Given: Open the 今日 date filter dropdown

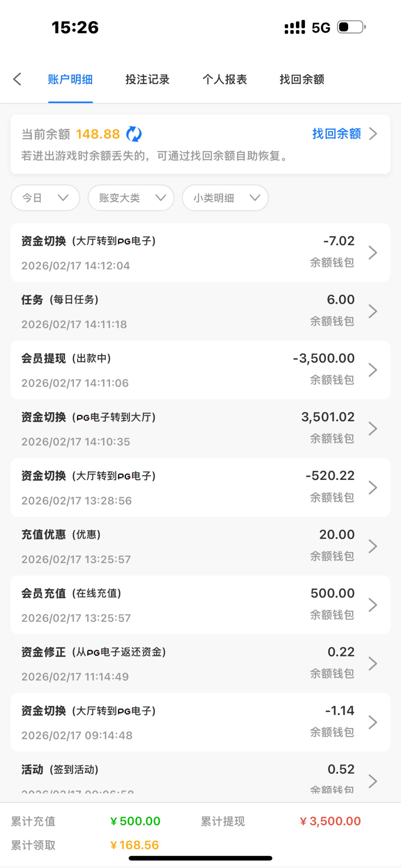Looking at the screenshot, I should [x=45, y=198].
